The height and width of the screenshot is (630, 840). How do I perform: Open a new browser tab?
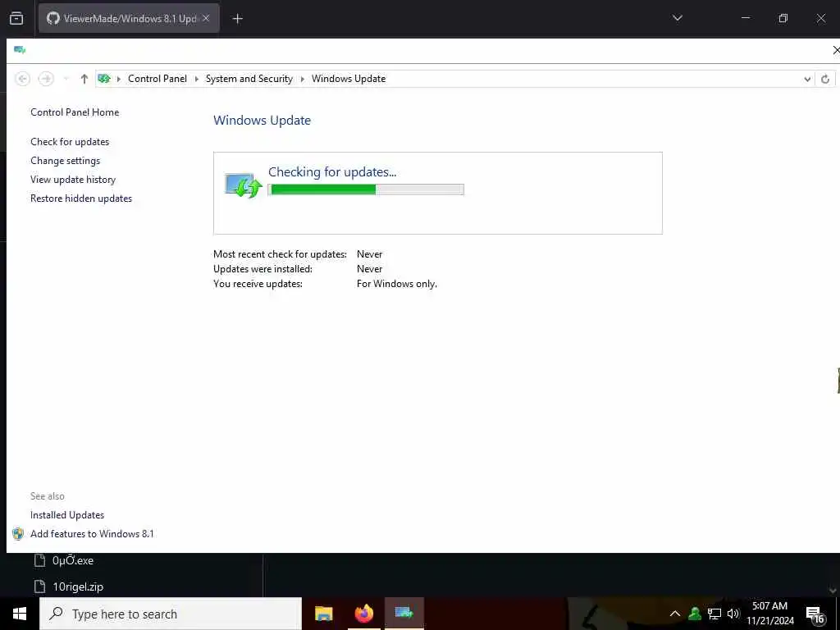pyautogui.click(x=237, y=19)
